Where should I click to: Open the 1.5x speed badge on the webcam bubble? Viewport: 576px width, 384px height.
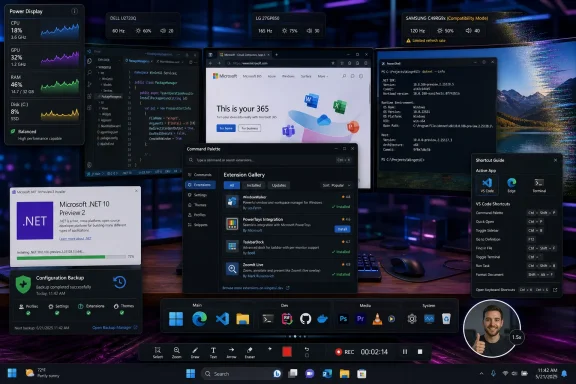click(516, 337)
